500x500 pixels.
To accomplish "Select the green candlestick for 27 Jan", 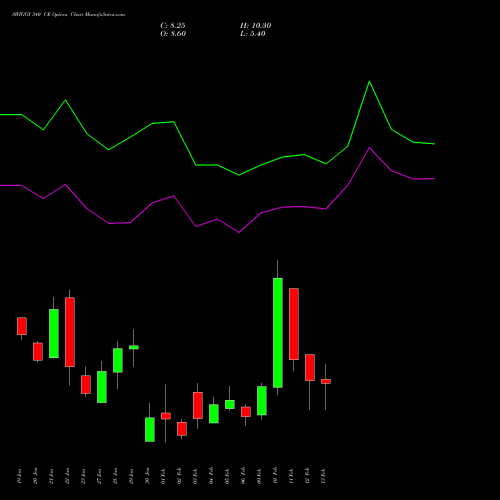I will click(102, 387).
